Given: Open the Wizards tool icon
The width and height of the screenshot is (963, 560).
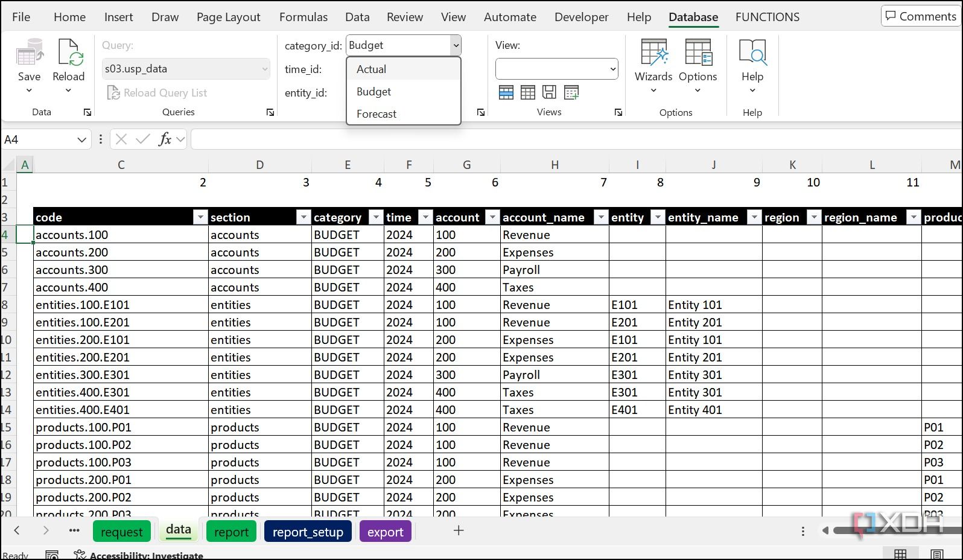Looking at the screenshot, I should (x=653, y=53).
